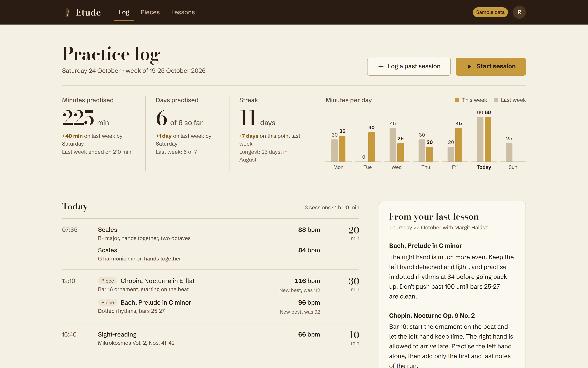Click lesson note heading 'Bach, Prelude in C minor'
The width and height of the screenshot is (588, 368).
click(425, 246)
